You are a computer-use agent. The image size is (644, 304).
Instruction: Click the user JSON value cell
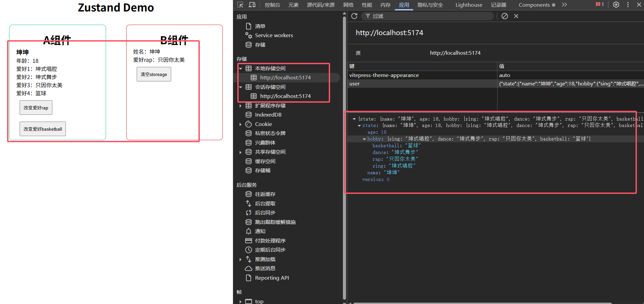coord(571,84)
